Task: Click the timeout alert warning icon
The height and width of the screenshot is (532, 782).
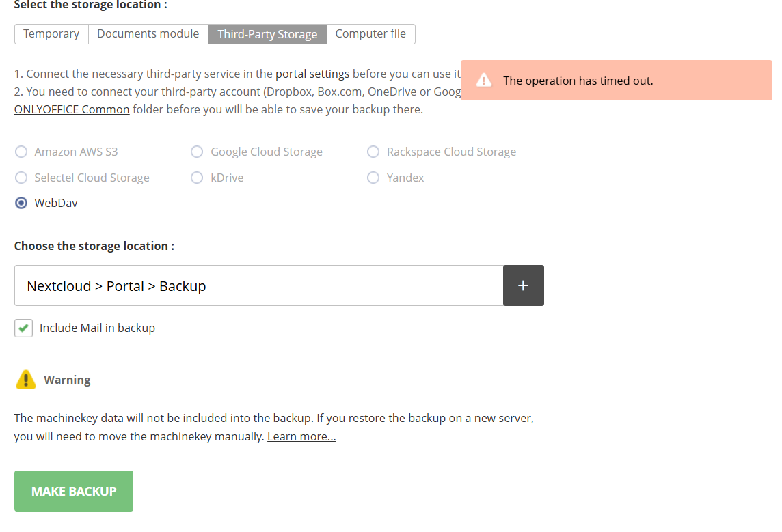Action: tap(484, 81)
